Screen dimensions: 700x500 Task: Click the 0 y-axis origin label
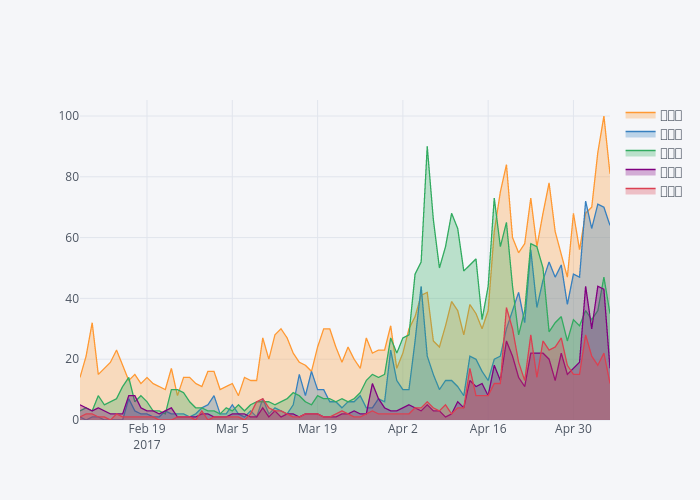(x=75, y=420)
